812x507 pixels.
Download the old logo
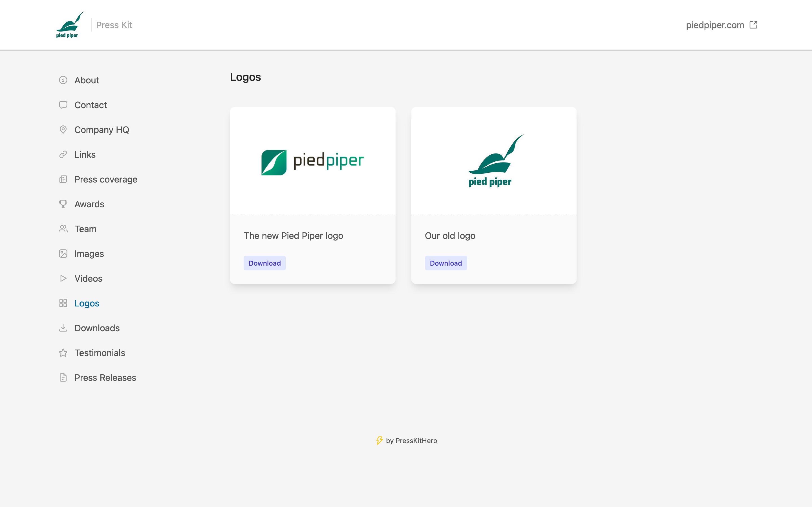(445, 263)
